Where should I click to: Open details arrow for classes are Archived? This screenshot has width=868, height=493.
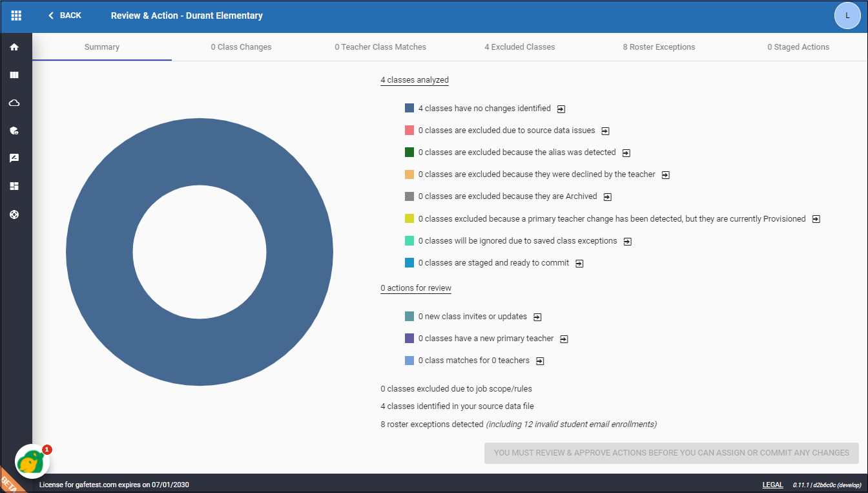[x=607, y=197]
